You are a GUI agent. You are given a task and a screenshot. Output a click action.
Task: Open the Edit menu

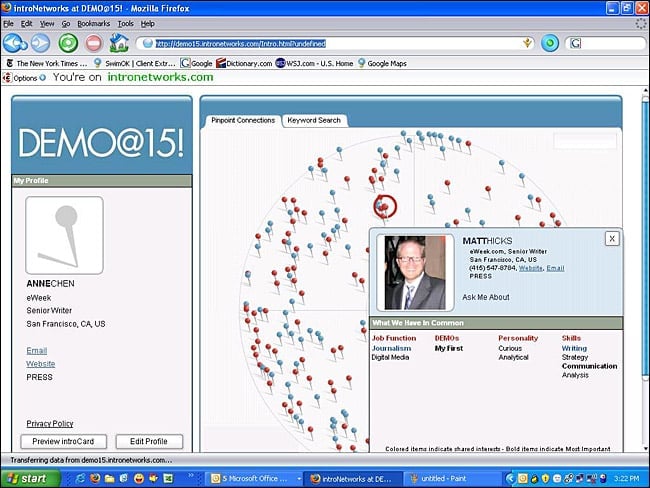(27, 24)
